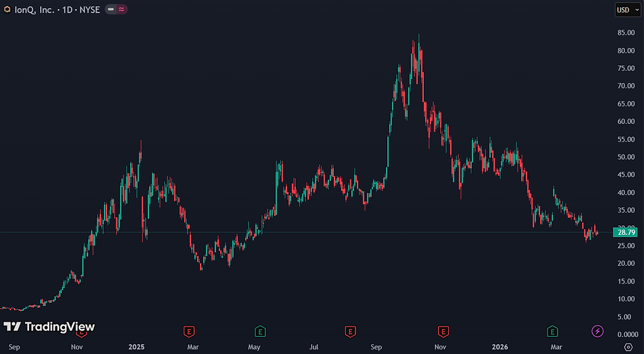
Task: Click the 50.00 price axis label
Action: click(626, 157)
